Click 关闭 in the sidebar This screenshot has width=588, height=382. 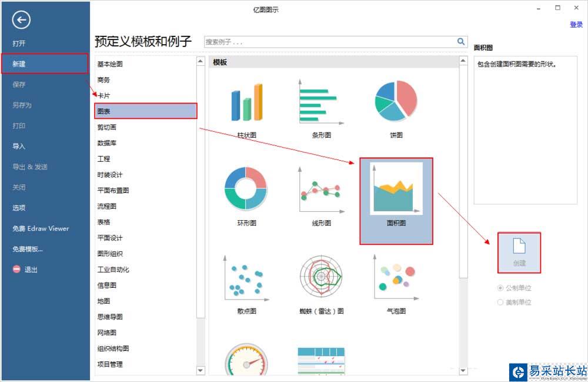(x=19, y=187)
